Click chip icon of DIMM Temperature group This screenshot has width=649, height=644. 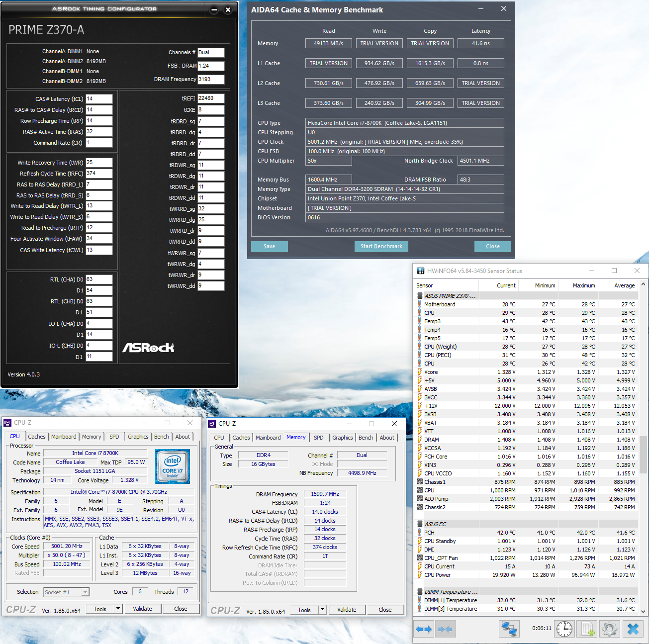coord(420,592)
